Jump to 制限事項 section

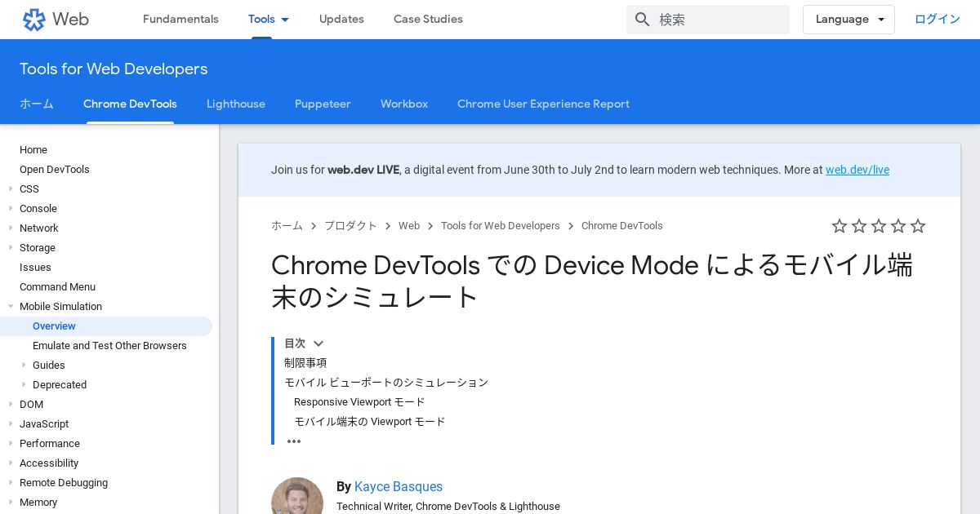(x=305, y=363)
